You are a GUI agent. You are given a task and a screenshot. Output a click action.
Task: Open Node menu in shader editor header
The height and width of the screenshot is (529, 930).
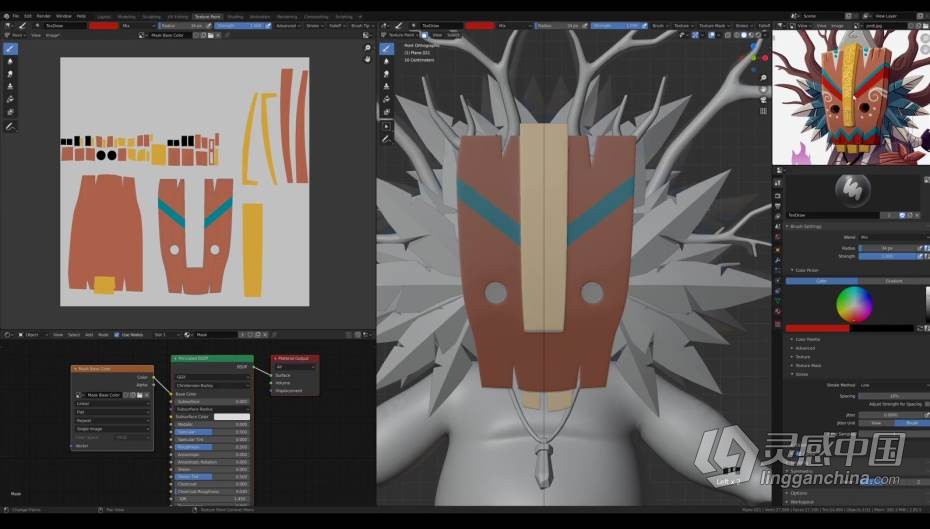(103, 334)
